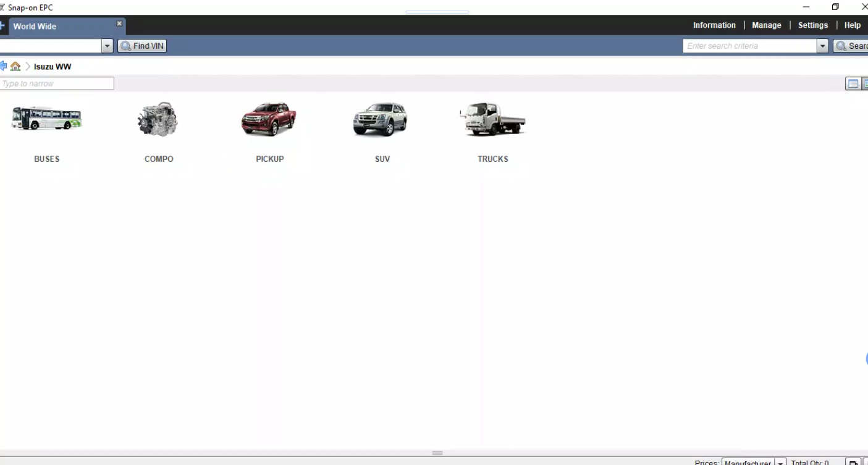The image size is (868, 465).
Task: Open the PICKUP vehicle category
Action: pos(269,119)
